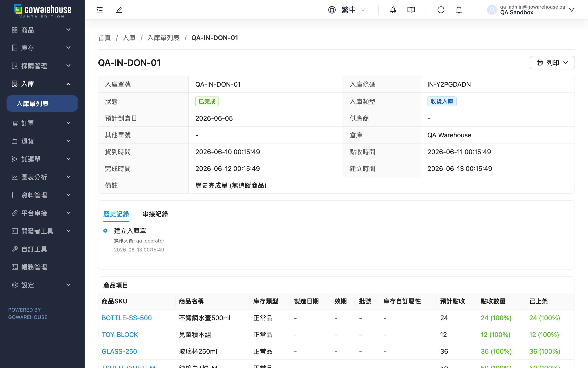The width and height of the screenshot is (588, 368).
Task: Click the 平台串接 link icon in sidebar
Action: (x=14, y=213)
